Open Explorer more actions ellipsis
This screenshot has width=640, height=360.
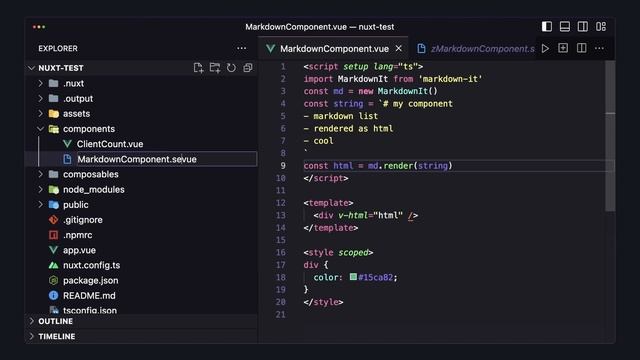tap(241, 48)
